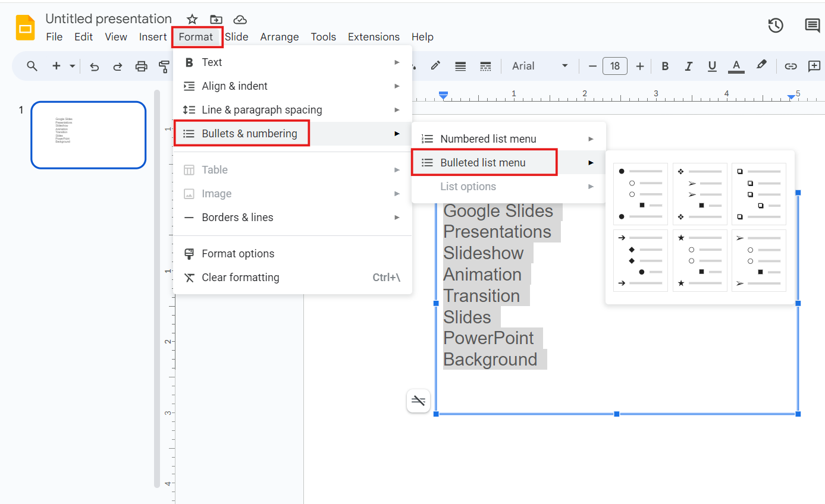
Task: Click the word 'Background' in the text box
Action: tap(491, 360)
